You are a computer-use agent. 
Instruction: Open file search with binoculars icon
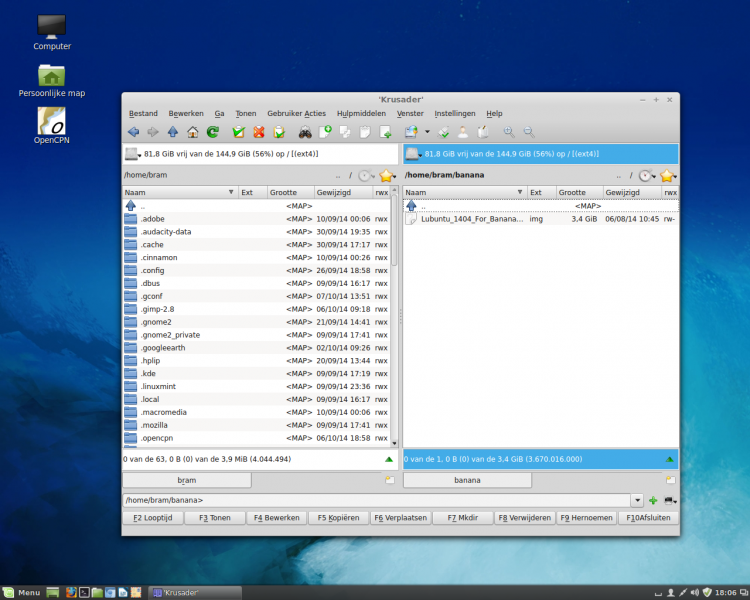(x=305, y=132)
